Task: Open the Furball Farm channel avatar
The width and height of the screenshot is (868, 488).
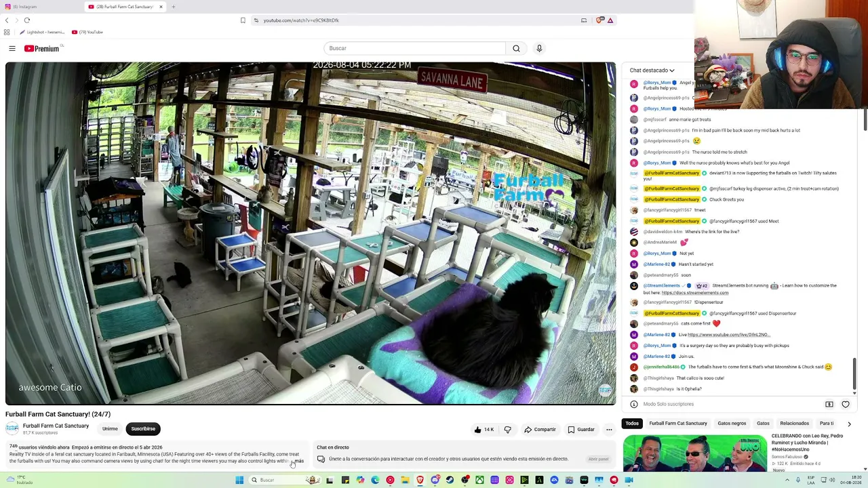Action: tap(12, 428)
